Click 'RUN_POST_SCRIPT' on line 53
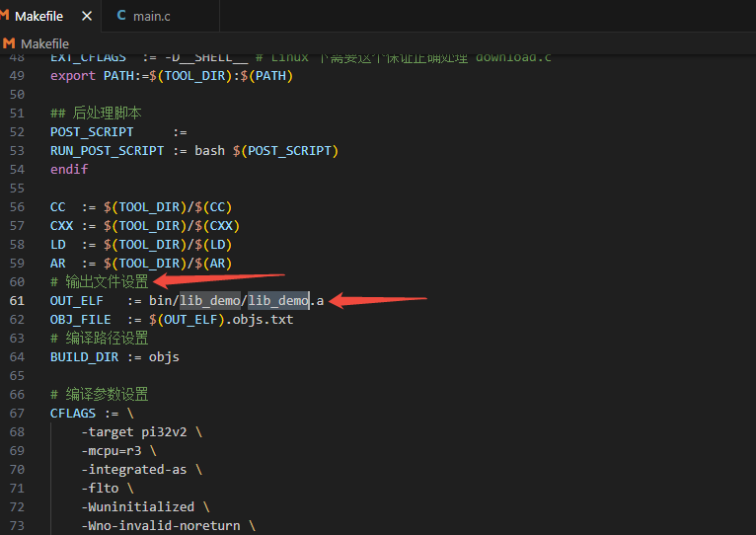The width and height of the screenshot is (756, 535). [107, 151]
